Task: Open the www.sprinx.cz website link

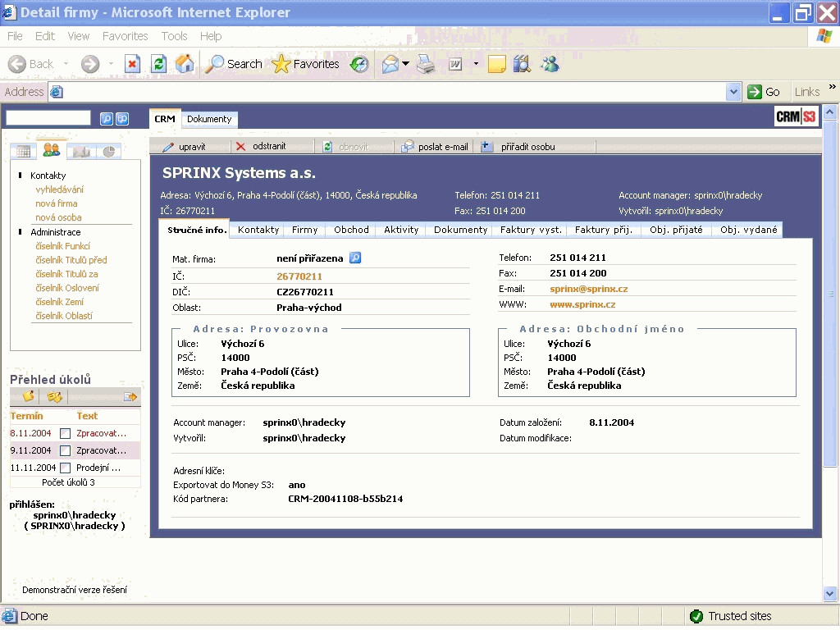Action: coord(582,305)
